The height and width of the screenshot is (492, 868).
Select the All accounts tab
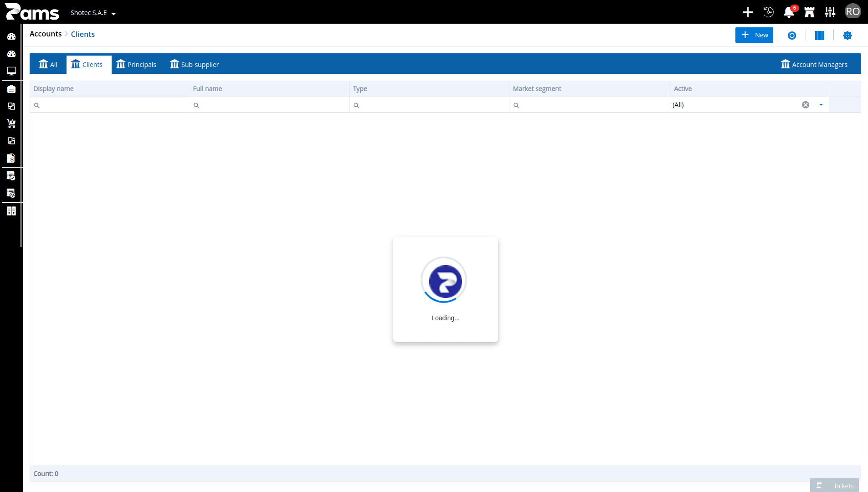(x=48, y=64)
